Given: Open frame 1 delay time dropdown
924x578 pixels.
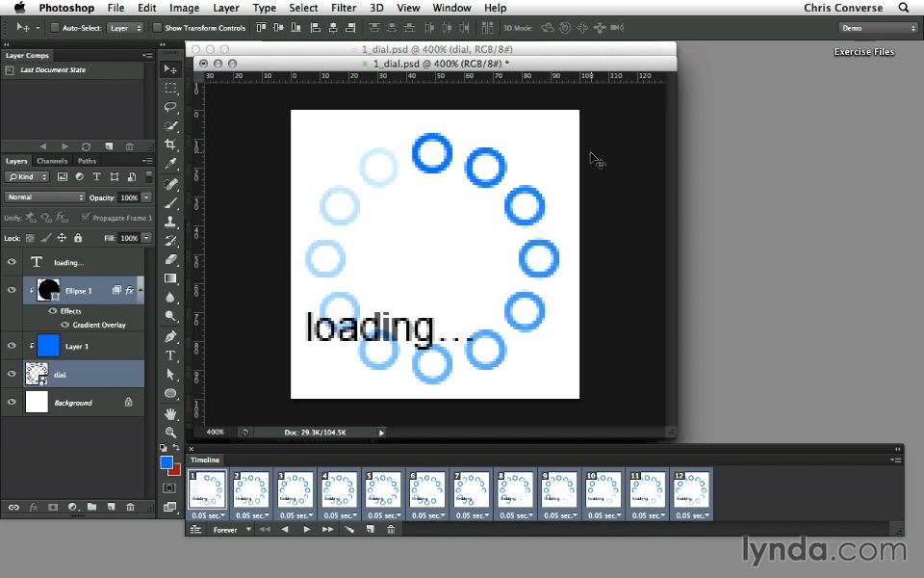Looking at the screenshot, I should tap(208, 515).
